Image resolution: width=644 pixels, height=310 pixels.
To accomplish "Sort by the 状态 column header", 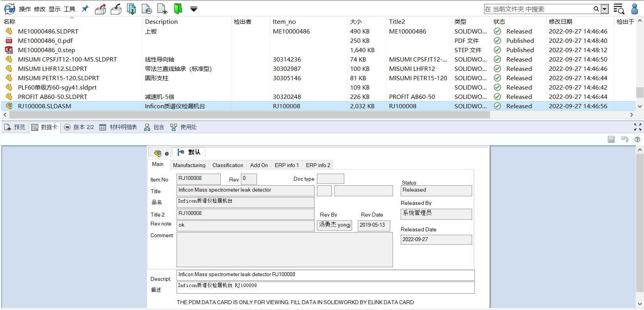I will (499, 22).
